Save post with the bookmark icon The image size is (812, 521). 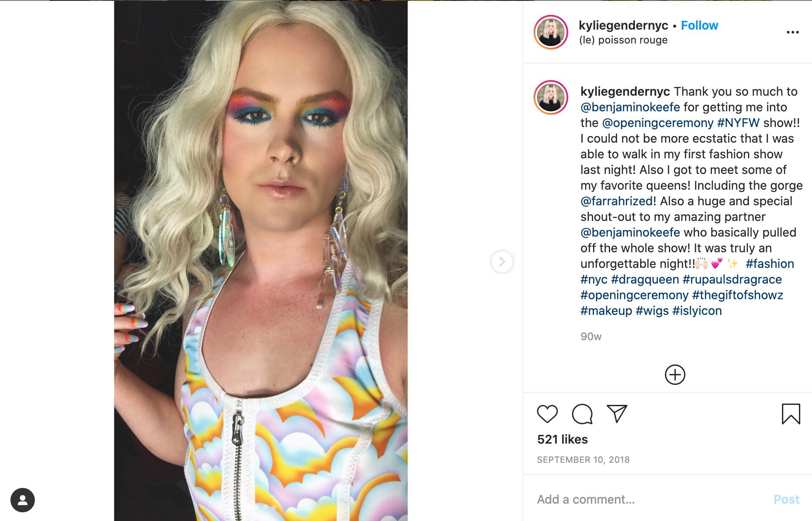tap(791, 414)
